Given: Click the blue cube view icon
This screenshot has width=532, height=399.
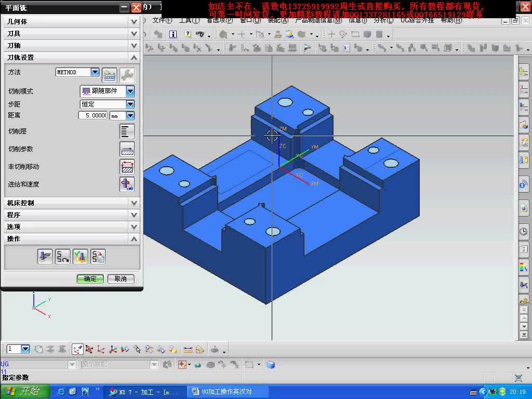Looking at the screenshot, I should click(270, 365).
